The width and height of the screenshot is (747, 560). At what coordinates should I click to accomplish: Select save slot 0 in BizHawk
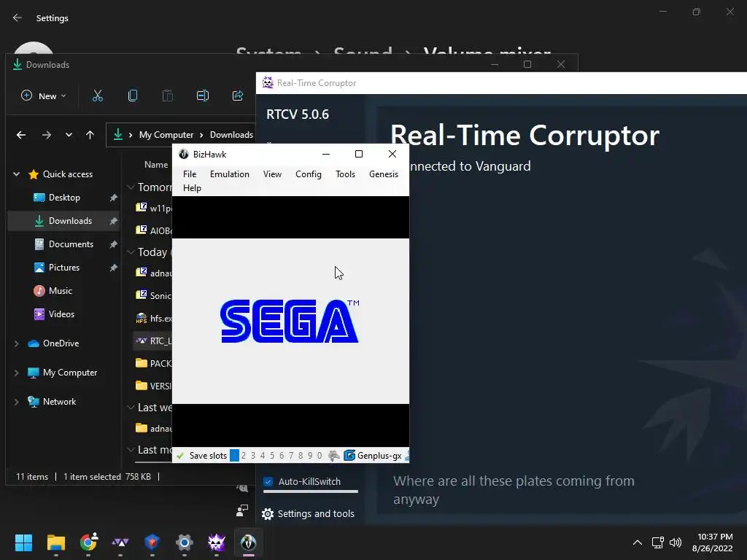tap(320, 455)
